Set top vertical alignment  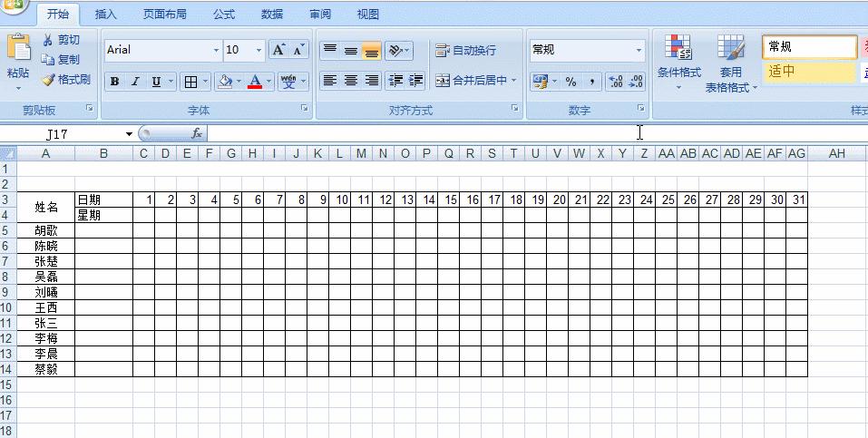[x=330, y=50]
